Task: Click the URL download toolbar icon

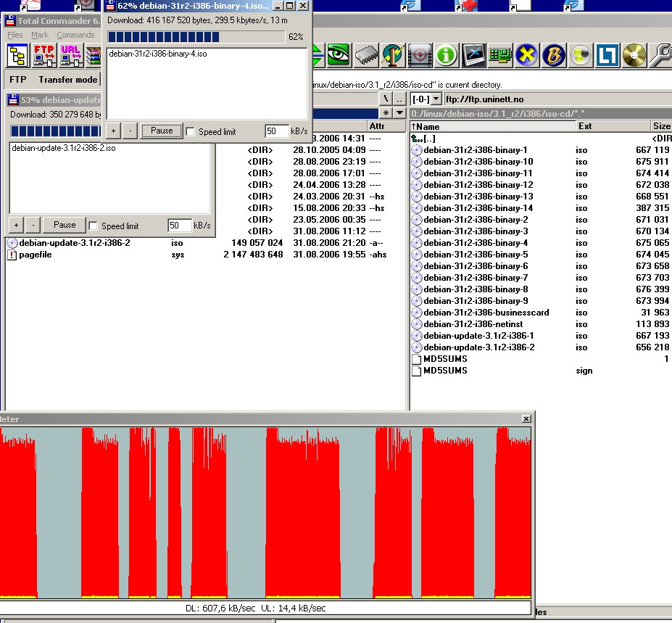Action: click(71, 55)
